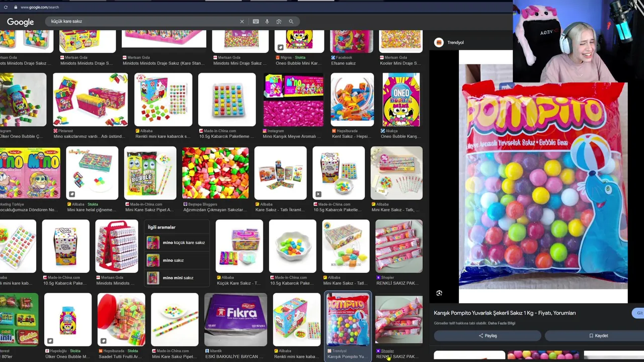Start voice search with microphone icon
The width and height of the screenshot is (644, 362).
[267, 22]
